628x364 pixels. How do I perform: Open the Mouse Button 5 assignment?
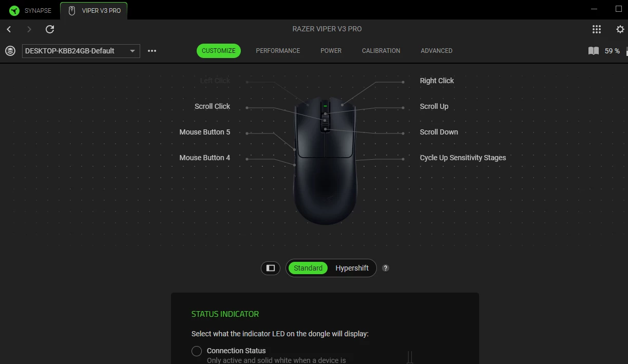(205, 132)
